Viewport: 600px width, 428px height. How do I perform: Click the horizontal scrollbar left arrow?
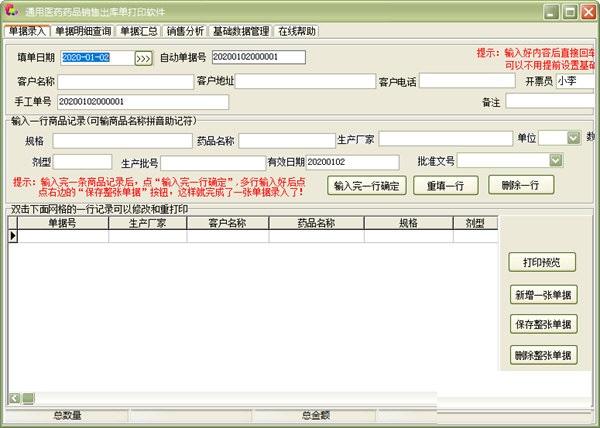pyautogui.click(x=15, y=398)
